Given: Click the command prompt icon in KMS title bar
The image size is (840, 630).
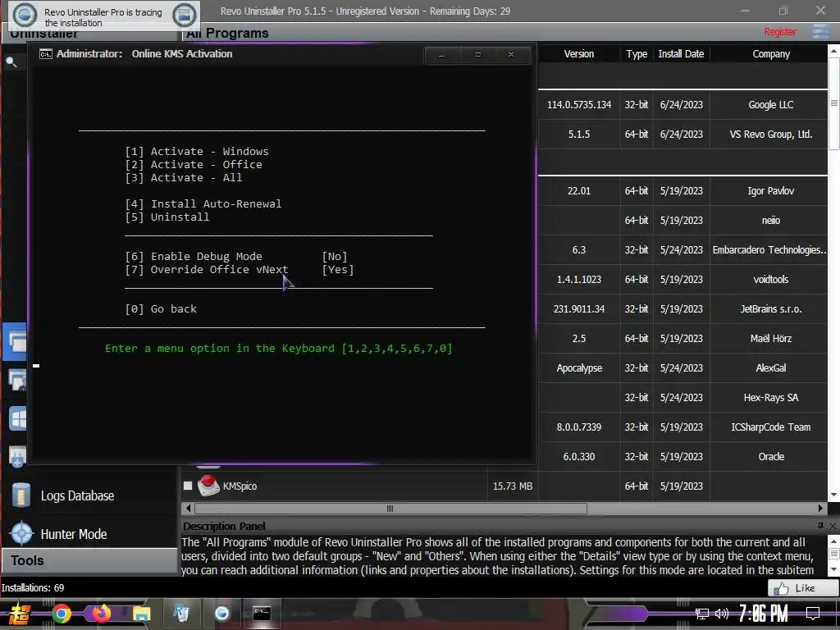Looking at the screenshot, I should click(46, 54).
